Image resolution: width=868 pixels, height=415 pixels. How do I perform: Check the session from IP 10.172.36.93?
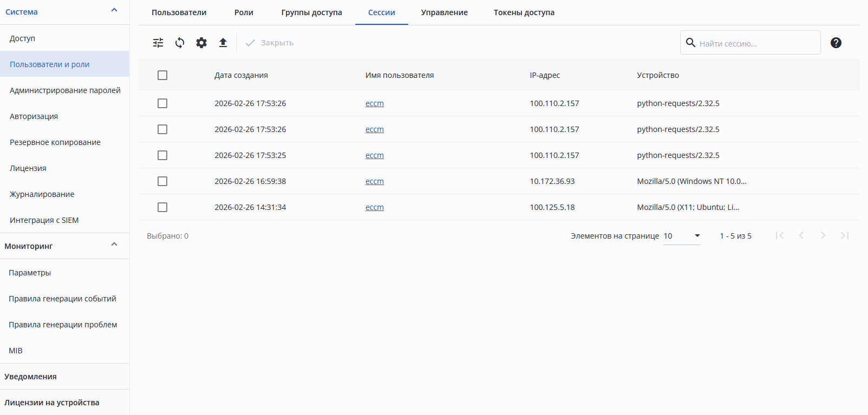(162, 181)
